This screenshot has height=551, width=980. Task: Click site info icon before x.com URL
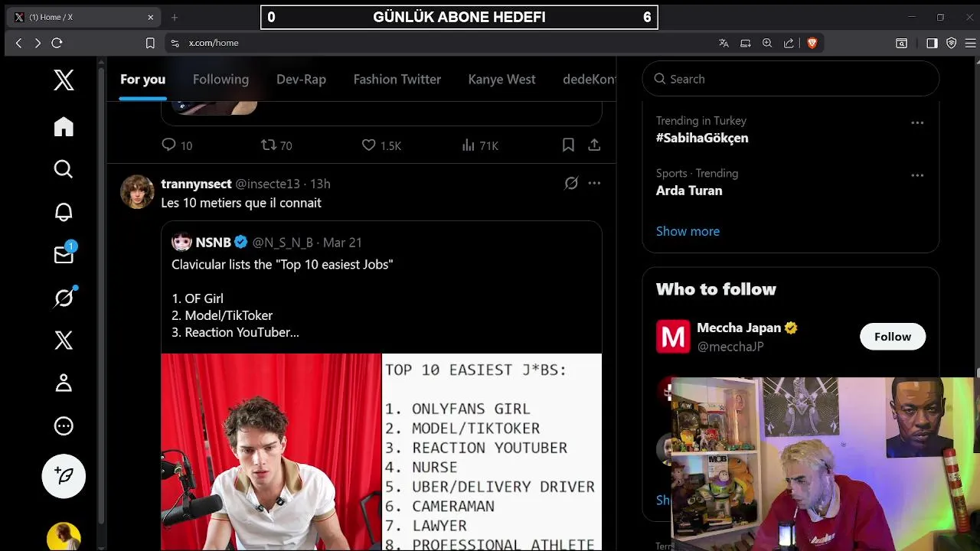(175, 43)
